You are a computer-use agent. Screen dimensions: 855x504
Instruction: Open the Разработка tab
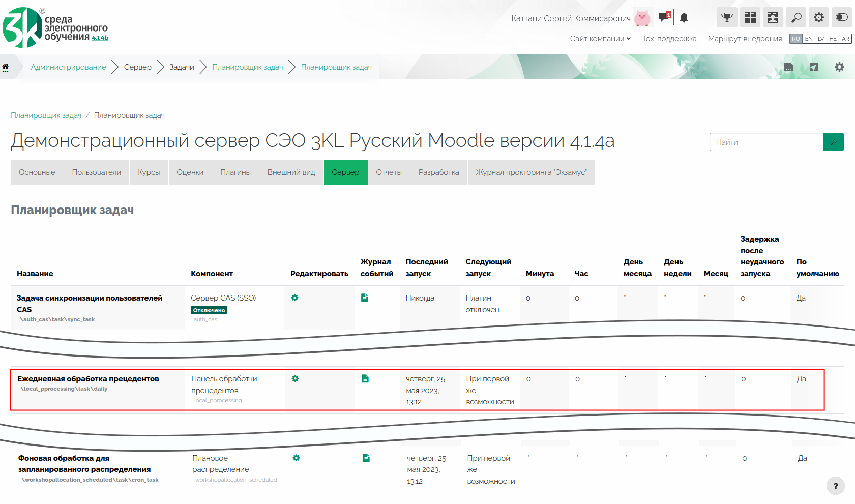click(439, 172)
